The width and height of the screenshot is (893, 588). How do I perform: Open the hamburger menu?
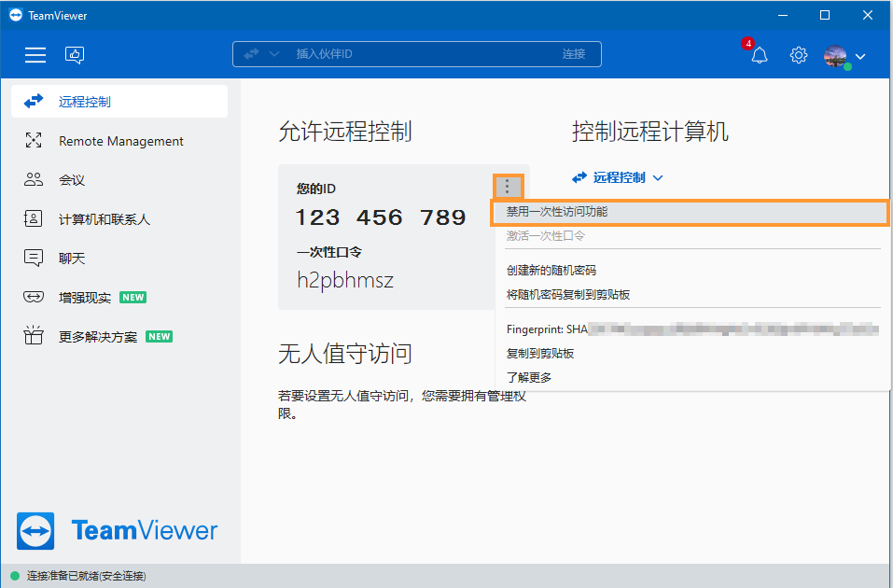pyautogui.click(x=35, y=54)
